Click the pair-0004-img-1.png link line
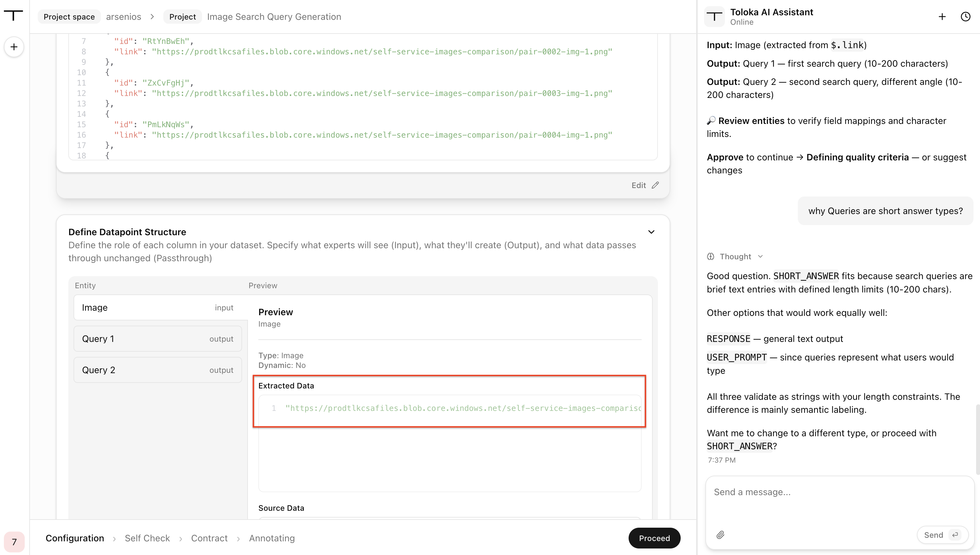The height and width of the screenshot is (555, 980). pyautogui.click(x=363, y=135)
